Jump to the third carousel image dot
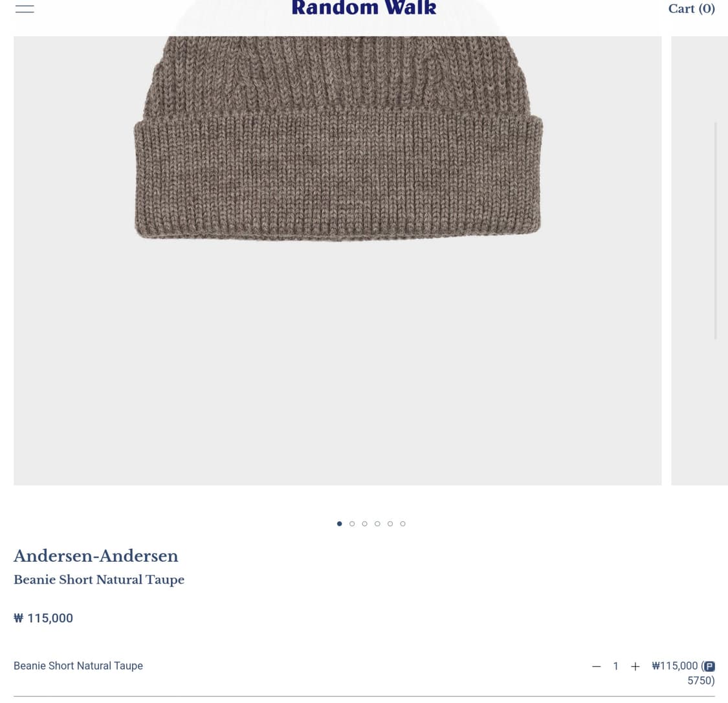728x703 pixels. click(364, 524)
